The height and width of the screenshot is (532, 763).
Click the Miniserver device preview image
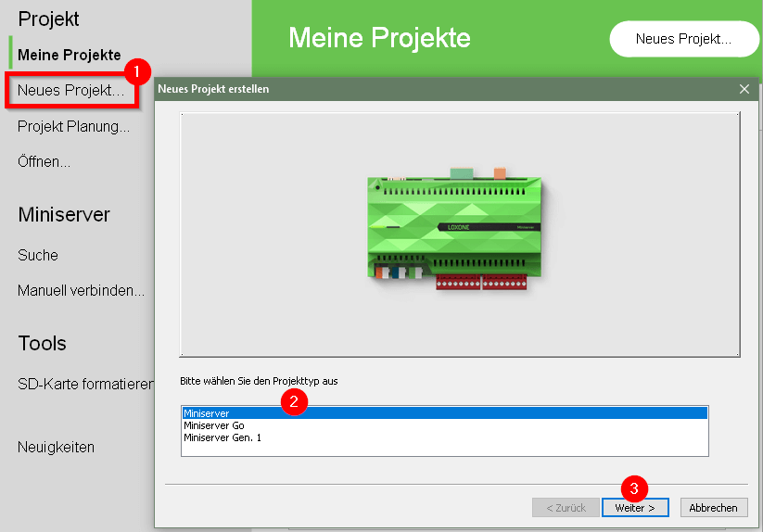pos(454,230)
